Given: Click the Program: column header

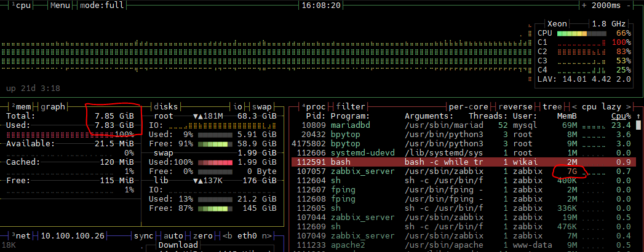Looking at the screenshot, I should 351,116.
